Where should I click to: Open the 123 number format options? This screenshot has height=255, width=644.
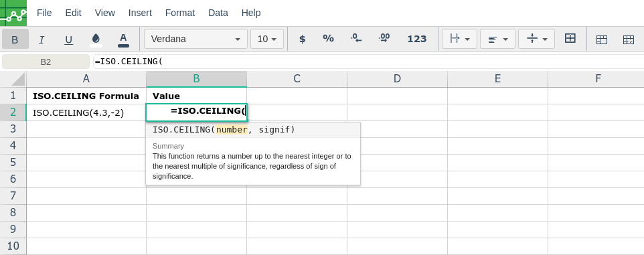tap(417, 39)
